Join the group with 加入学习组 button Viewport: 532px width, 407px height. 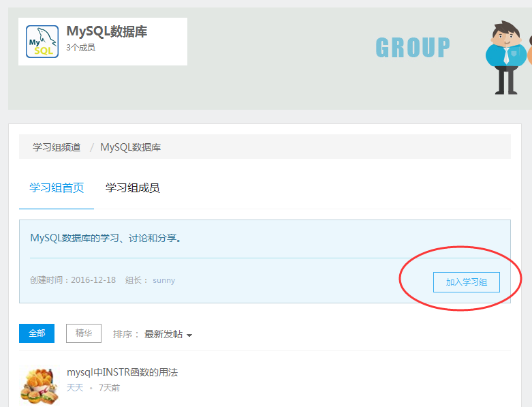click(x=466, y=282)
